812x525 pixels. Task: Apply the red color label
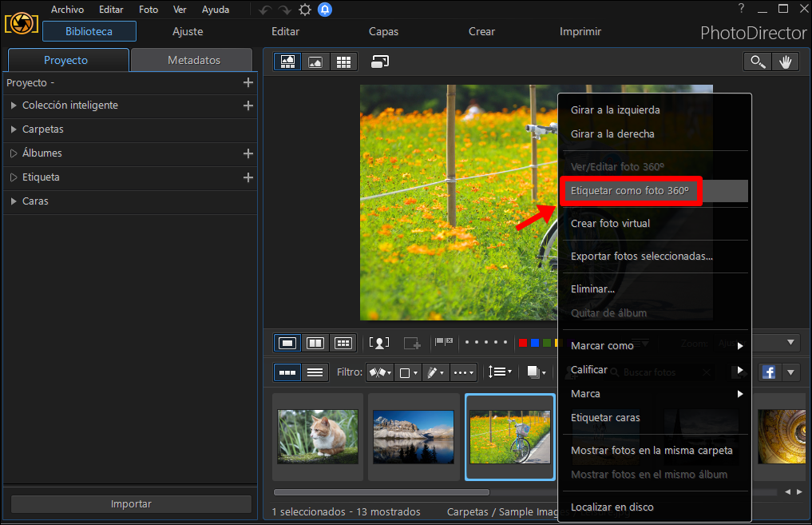522,343
